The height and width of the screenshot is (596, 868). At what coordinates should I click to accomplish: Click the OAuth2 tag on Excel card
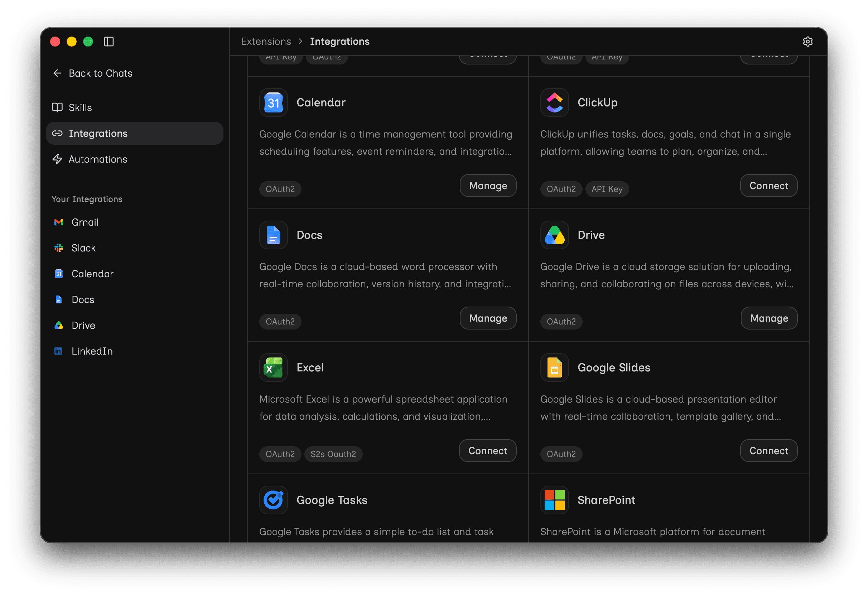tap(280, 455)
